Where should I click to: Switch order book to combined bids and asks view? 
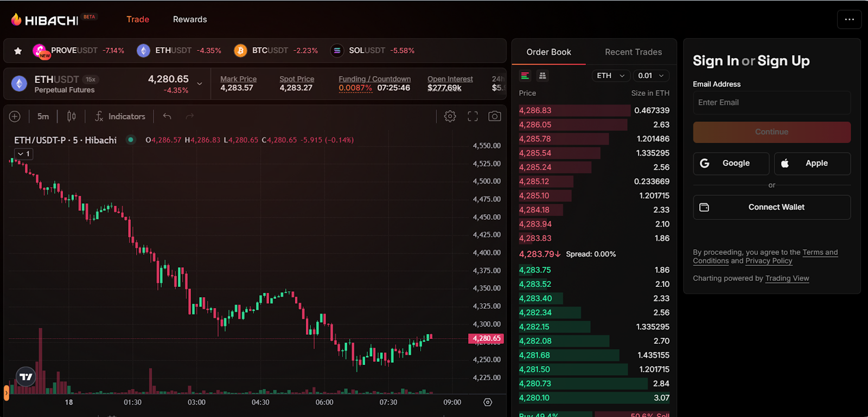tap(525, 76)
